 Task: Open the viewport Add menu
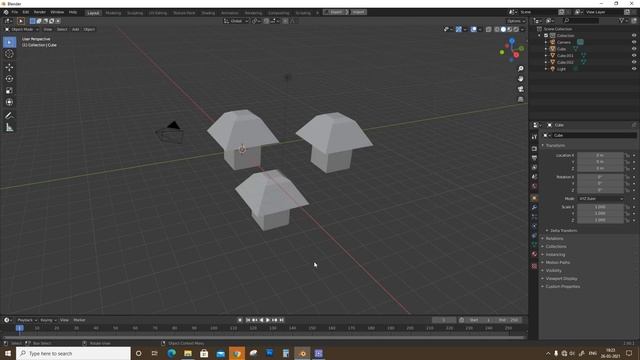[76, 29]
